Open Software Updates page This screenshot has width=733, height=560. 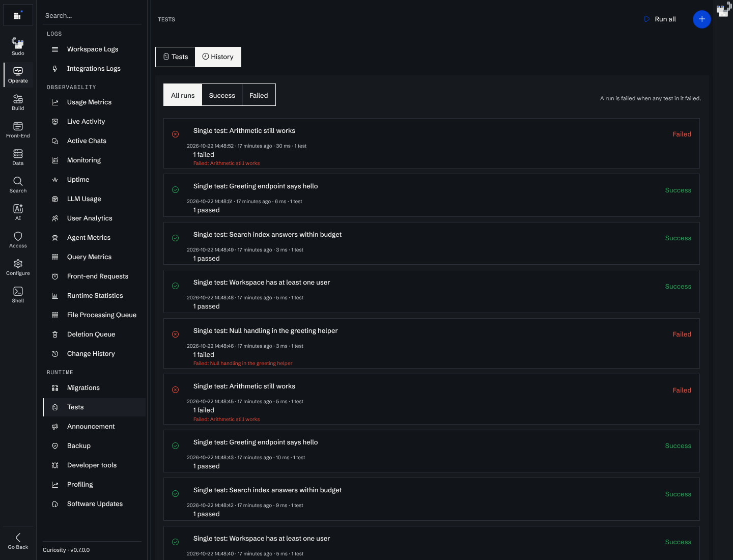coord(94,504)
